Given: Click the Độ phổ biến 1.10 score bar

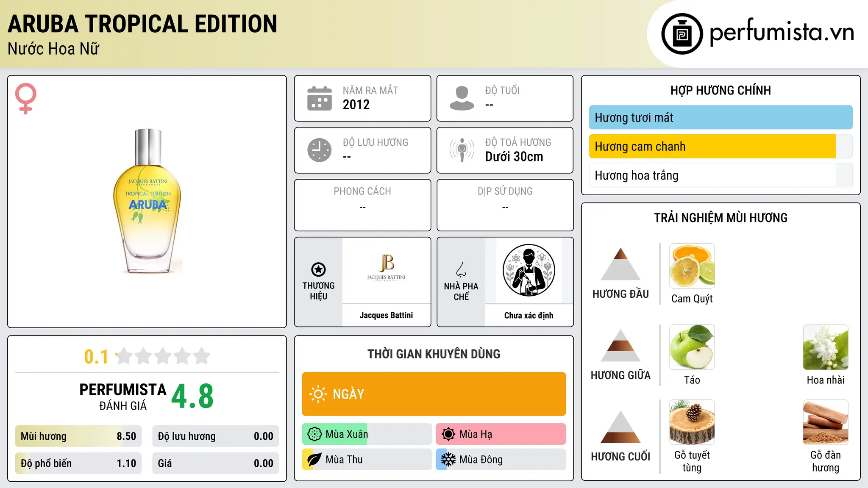Looking at the screenshot, I should pos(78,463).
